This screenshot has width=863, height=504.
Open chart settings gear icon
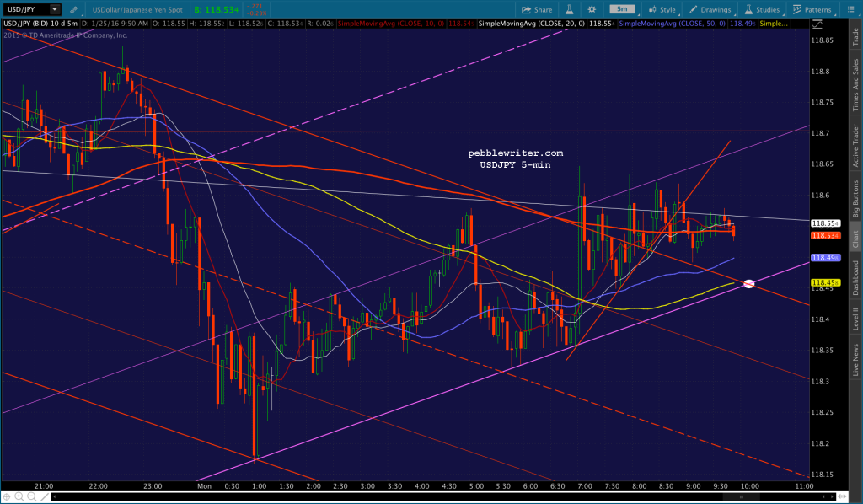click(592, 9)
